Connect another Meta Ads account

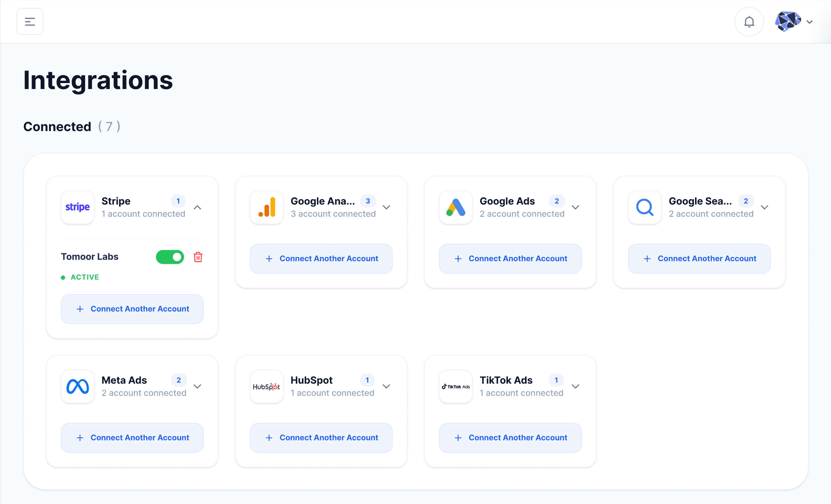click(x=132, y=437)
